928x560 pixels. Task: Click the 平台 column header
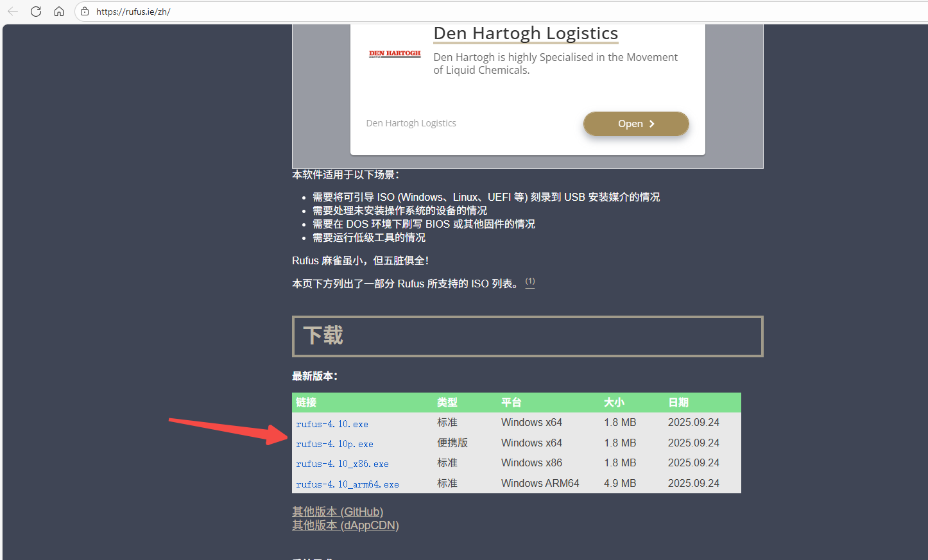click(511, 402)
